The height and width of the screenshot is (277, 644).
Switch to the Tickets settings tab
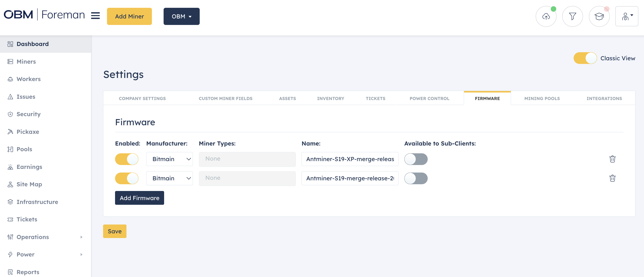375,98
